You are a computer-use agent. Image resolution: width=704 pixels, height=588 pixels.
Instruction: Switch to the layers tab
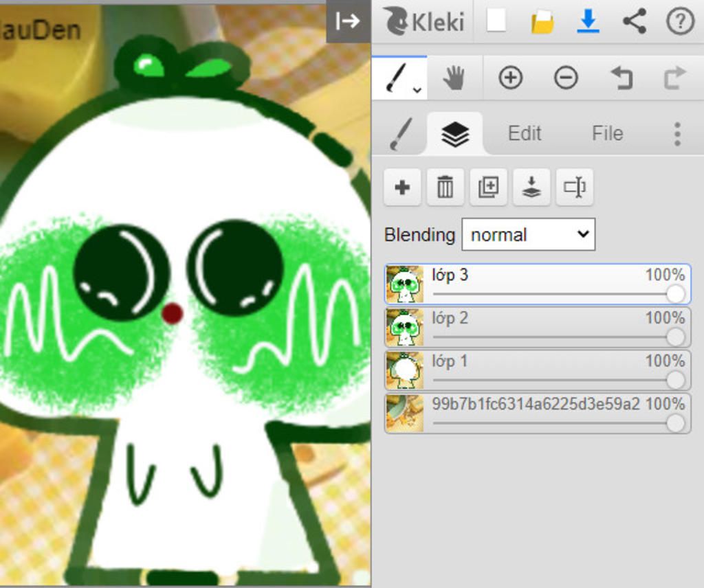[455, 133]
